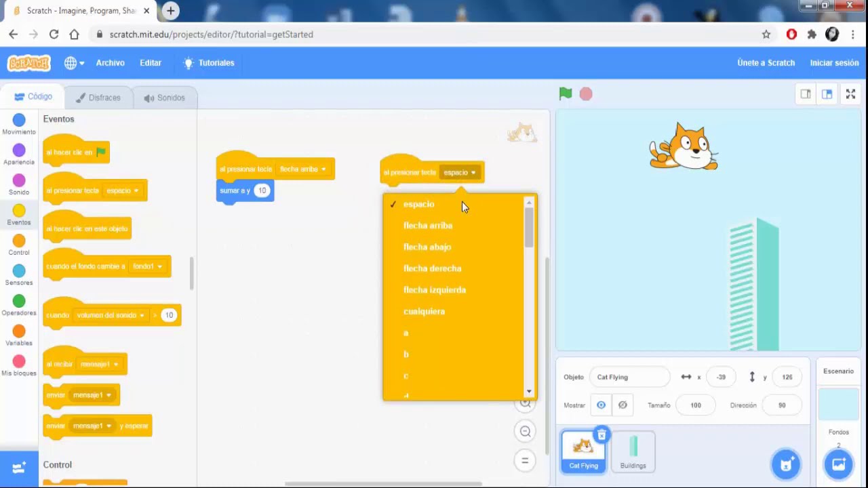
Task: Select the Buildings sprite thumbnail
Action: (x=633, y=451)
